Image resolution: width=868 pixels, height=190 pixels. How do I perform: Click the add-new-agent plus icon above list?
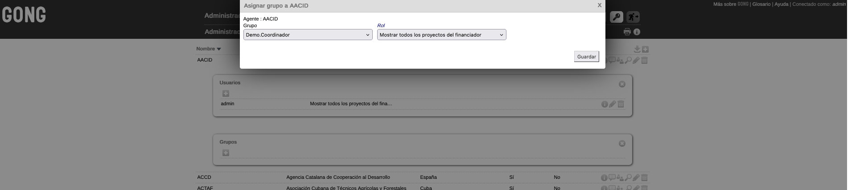point(645,49)
